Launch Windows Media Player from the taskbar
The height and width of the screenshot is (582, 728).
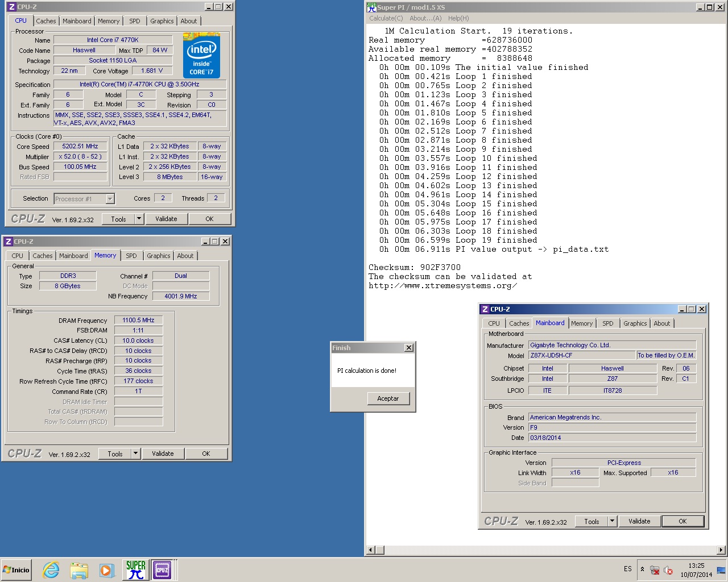tap(106, 570)
